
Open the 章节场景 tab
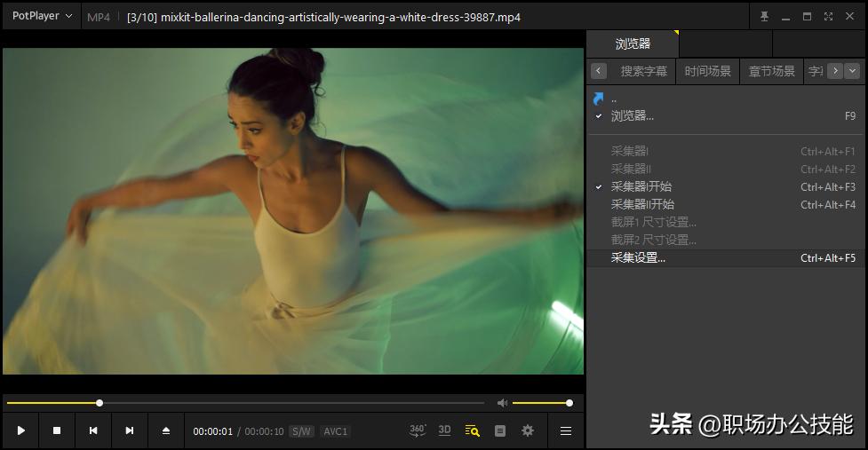[x=772, y=71]
